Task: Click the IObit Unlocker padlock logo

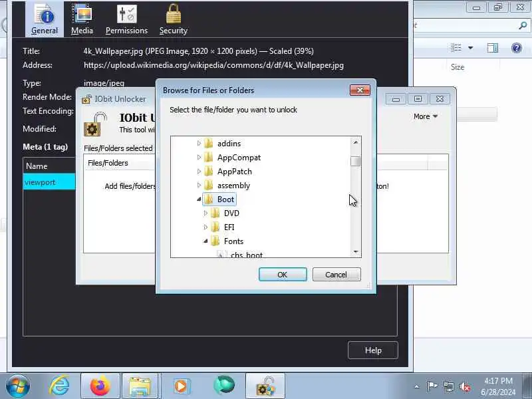Action: pos(95,124)
